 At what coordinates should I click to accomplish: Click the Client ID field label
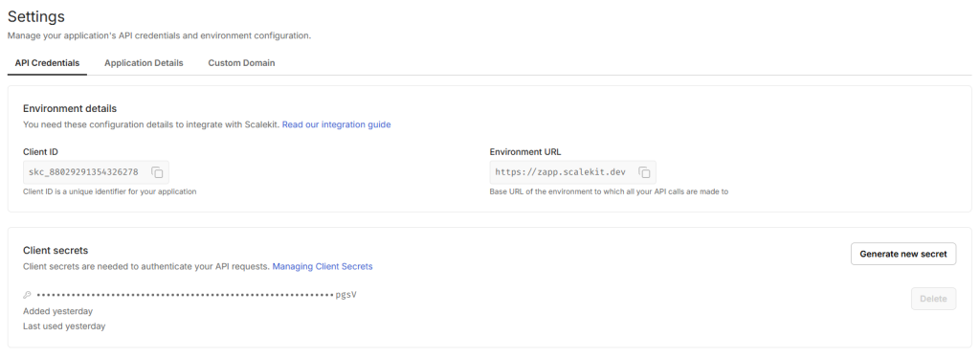40,151
